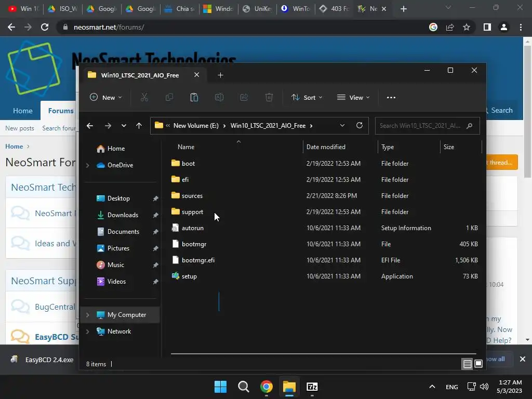Click the 7-Zip taskbar icon
The height and width of the screenshot is (399, 532).
point(312,387)
